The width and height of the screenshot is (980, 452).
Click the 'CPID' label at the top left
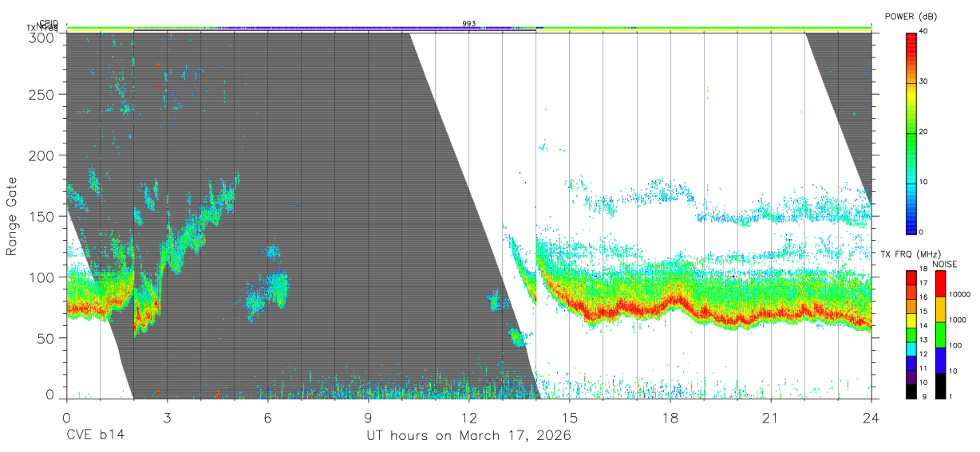pyautogui.click(x=49, y=23)
